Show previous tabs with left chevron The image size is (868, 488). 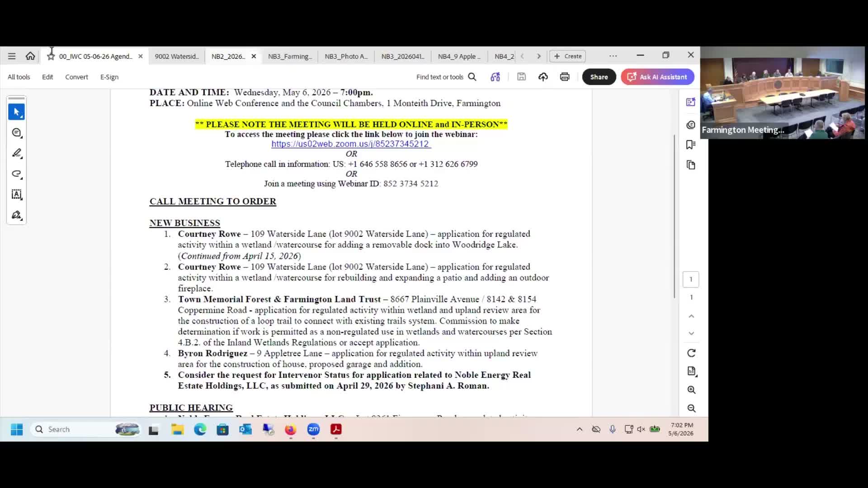523,56
